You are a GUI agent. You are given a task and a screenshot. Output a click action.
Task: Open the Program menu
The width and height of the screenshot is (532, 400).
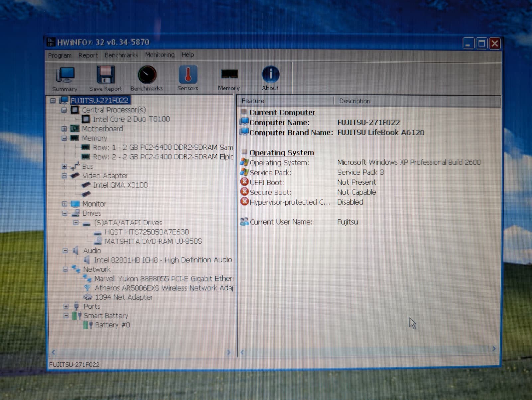(x=60, y=55)
